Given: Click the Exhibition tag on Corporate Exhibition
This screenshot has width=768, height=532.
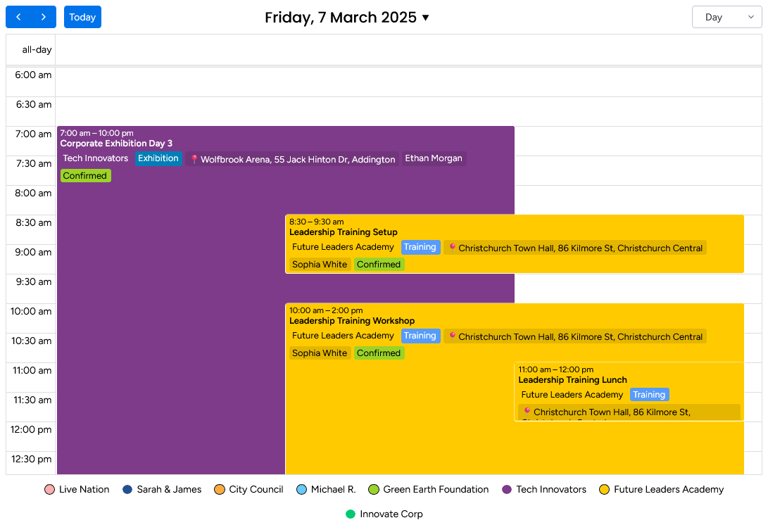Looking at the screenshot, I should point(158,158).
